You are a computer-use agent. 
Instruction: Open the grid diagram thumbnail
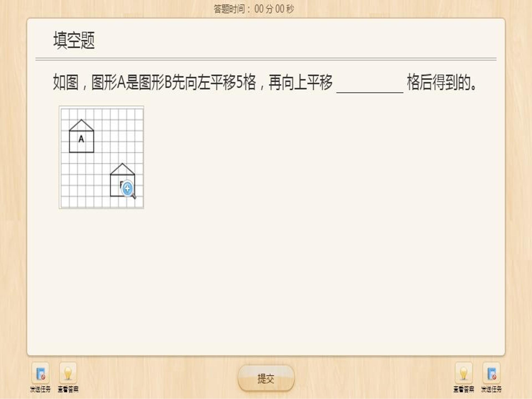click(101, 157)
